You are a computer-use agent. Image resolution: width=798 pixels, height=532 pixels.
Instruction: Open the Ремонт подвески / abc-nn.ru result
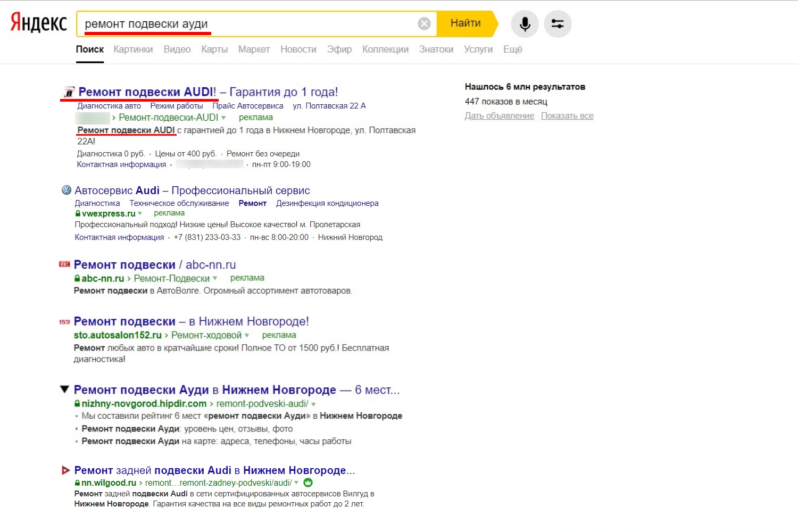tap(155, 264)
